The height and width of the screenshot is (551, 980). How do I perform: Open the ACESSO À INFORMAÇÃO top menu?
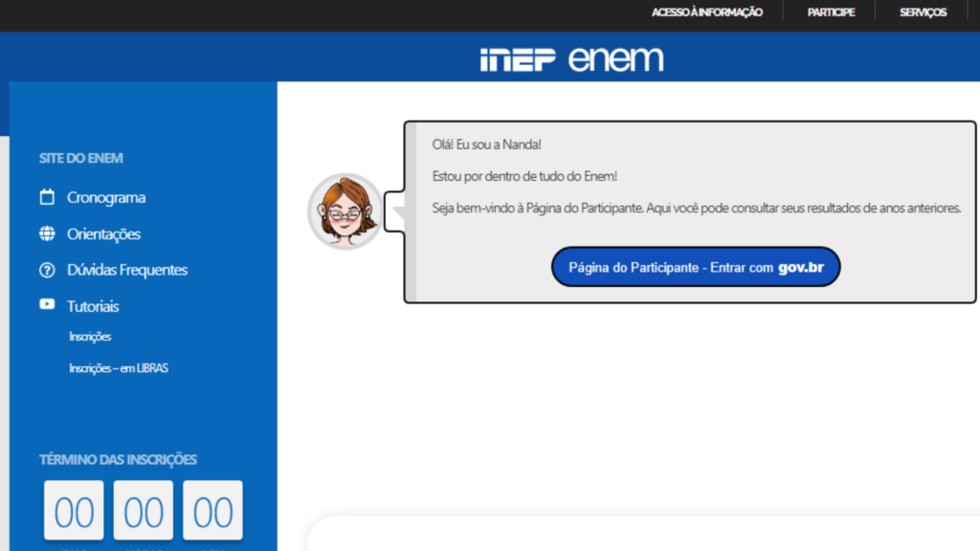point(707,12)
